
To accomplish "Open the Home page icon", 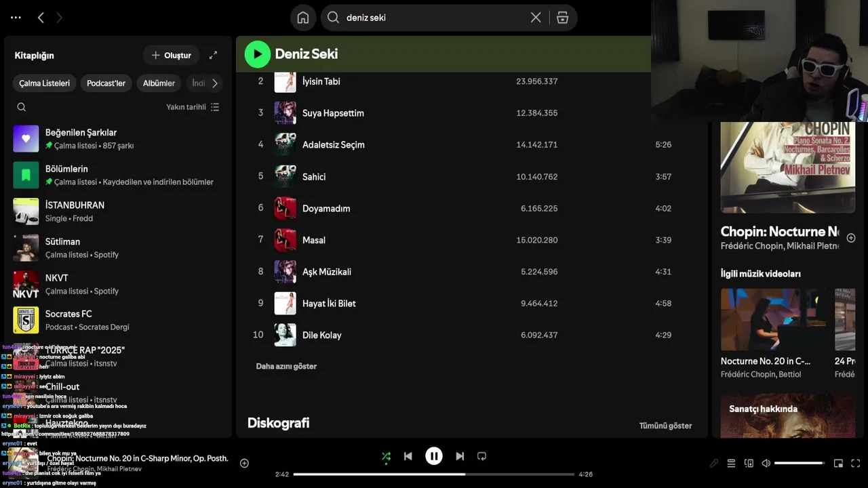I will 303,18.
